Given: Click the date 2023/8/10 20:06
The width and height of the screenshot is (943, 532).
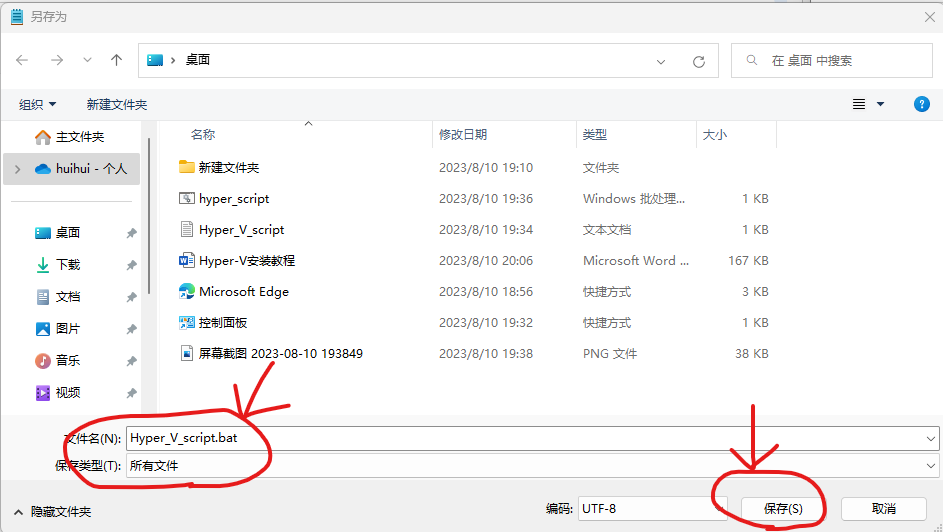Looking at the screenshot, I should pos(486,261).
